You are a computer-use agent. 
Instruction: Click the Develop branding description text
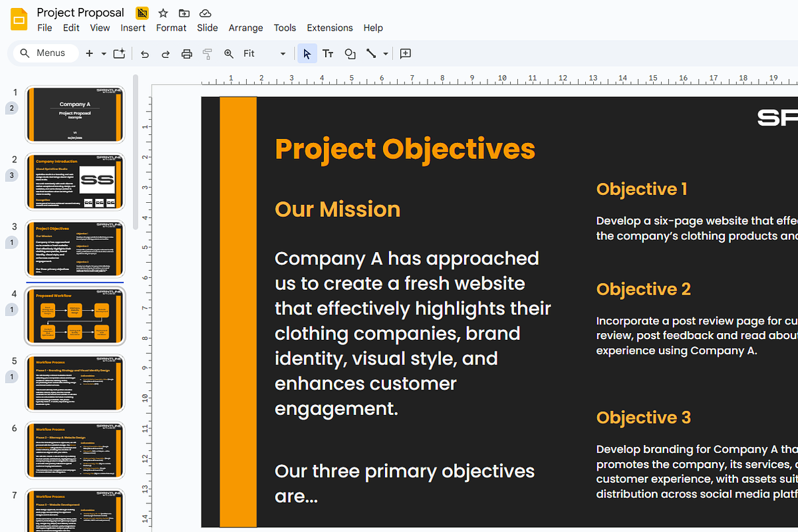pos(697,471)
